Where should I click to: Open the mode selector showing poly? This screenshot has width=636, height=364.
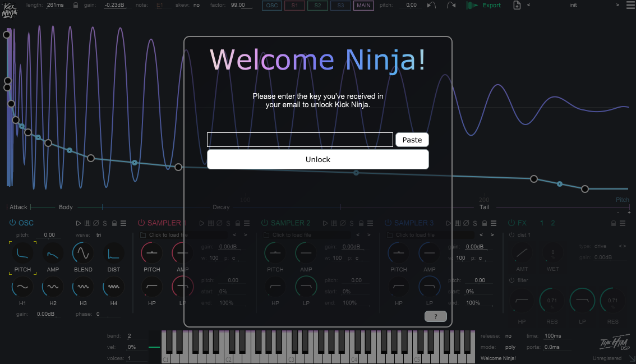(x=510, y=347)
